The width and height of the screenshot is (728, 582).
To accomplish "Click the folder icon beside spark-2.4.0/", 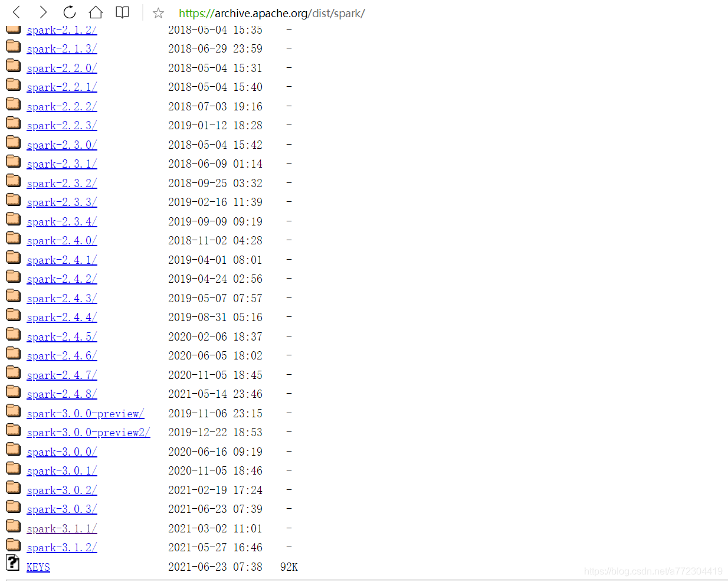I will click(x=13, y=238).
